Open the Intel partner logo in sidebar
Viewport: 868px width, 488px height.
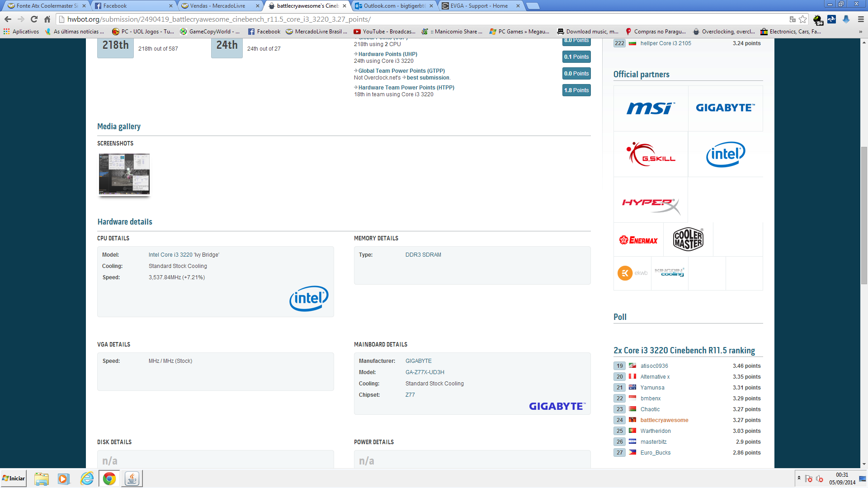pyautogui.click(x=725, y=154)
